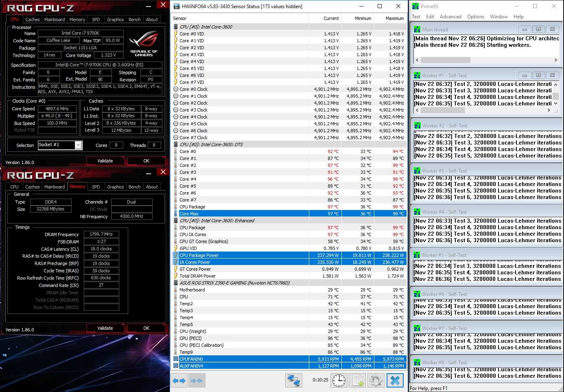Screen dimensions: 564x392
Task: Open HWiNFO sensor settings gear icon
Action: (376, 381)
